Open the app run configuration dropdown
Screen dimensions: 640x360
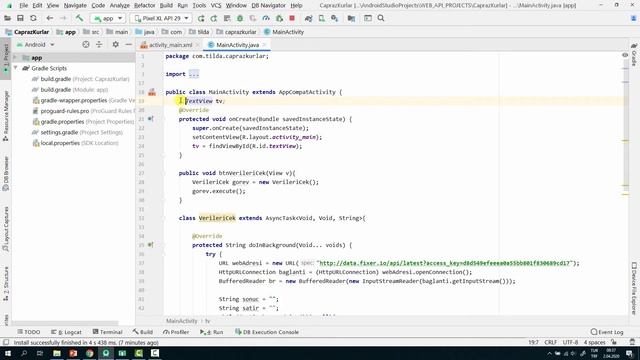[x=108, y=18]
